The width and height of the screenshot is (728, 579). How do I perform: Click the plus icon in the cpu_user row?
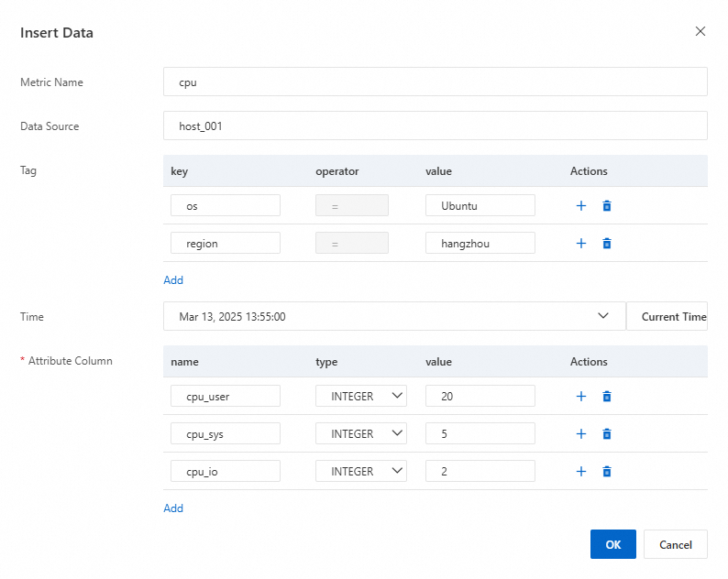tap(580, 397)
